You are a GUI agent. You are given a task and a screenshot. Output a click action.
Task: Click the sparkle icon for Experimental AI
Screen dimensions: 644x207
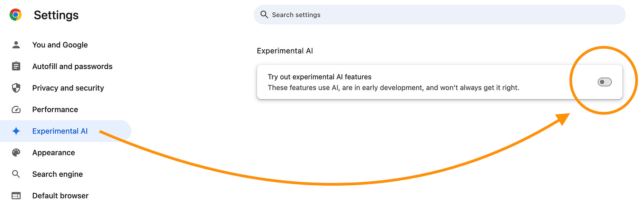[x=16, y=131]
